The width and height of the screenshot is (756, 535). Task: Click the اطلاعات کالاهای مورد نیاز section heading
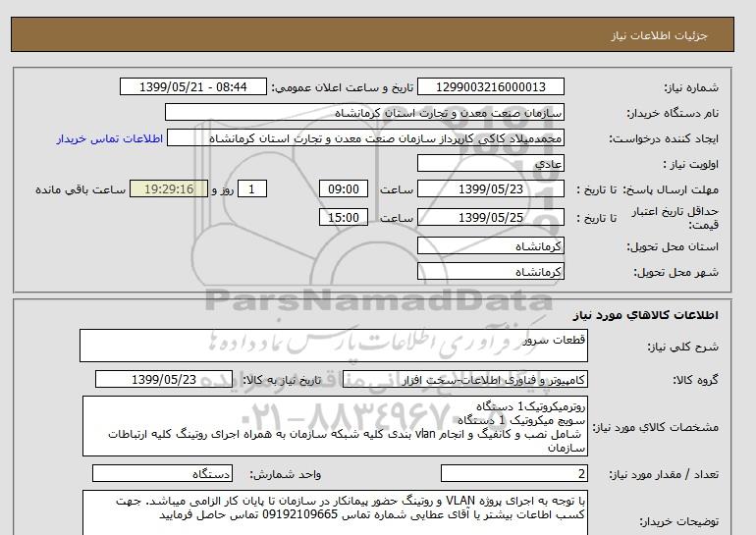646,315
